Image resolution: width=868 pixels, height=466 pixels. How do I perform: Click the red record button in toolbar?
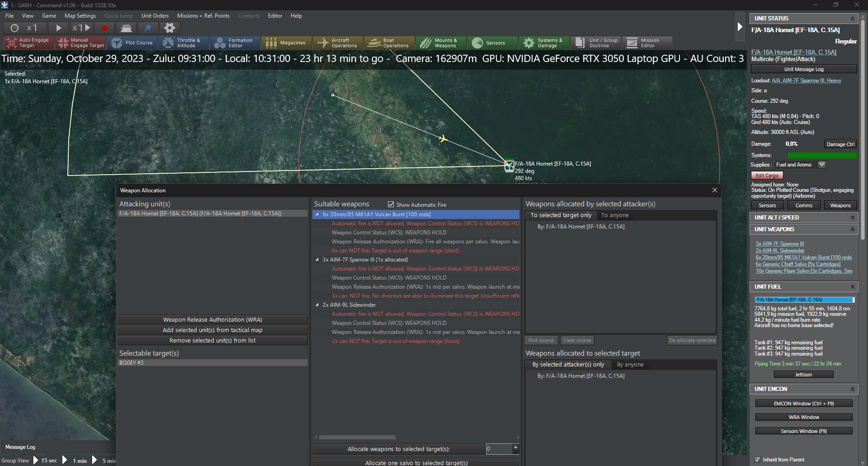(x=104, y=28)
